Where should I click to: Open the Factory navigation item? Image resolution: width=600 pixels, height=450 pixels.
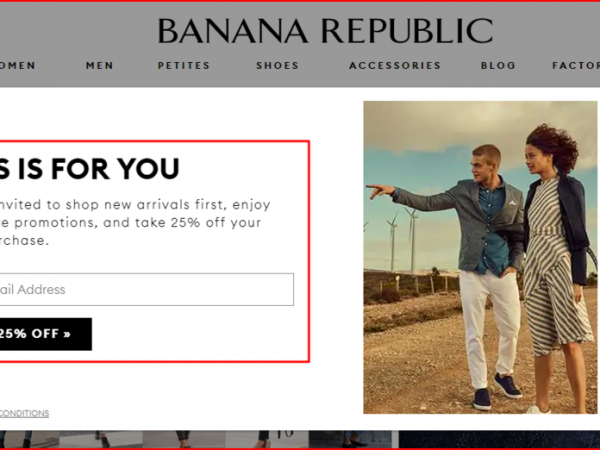(576, 65)
